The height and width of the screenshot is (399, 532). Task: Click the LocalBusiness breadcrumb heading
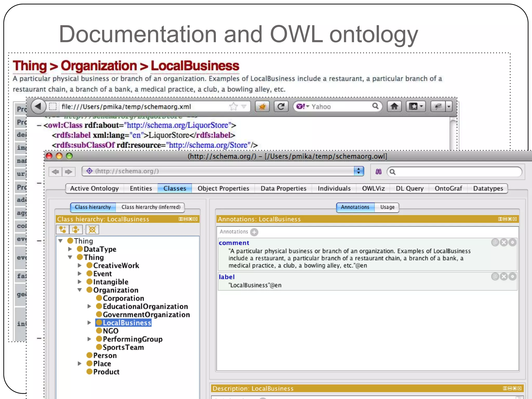click(195, 66)
